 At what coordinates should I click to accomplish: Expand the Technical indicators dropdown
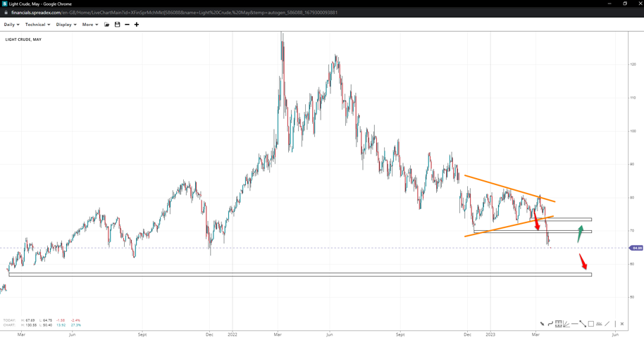click(x=37, y=25)
